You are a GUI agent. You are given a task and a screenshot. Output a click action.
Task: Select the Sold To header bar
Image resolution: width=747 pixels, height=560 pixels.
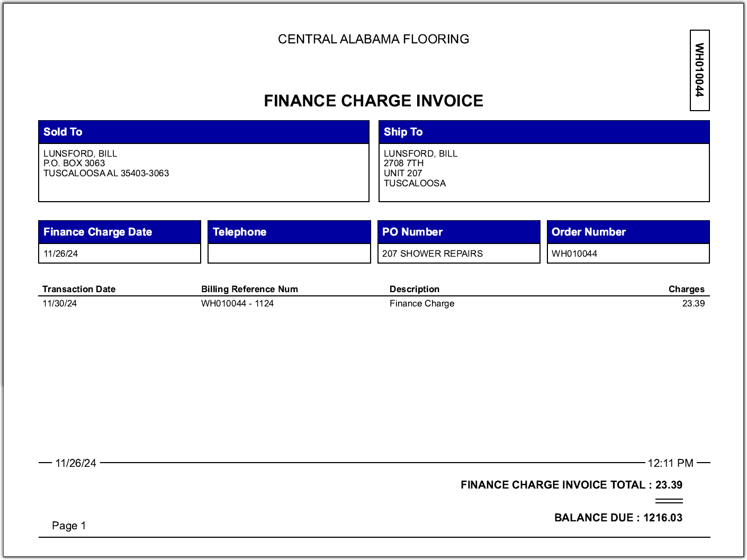click(203, 132)
